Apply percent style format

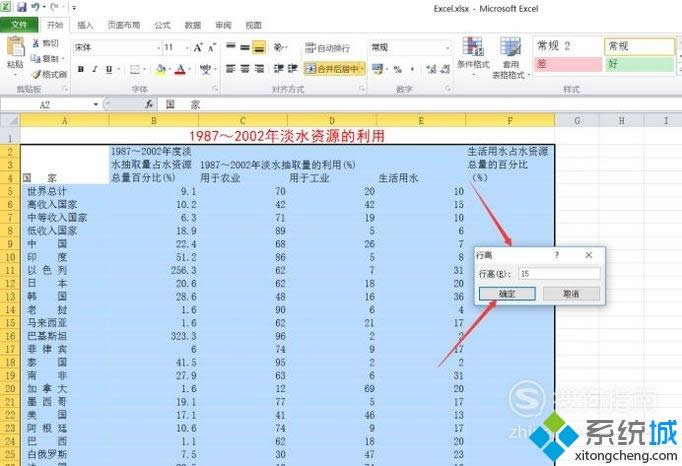(x=398, y=69)
